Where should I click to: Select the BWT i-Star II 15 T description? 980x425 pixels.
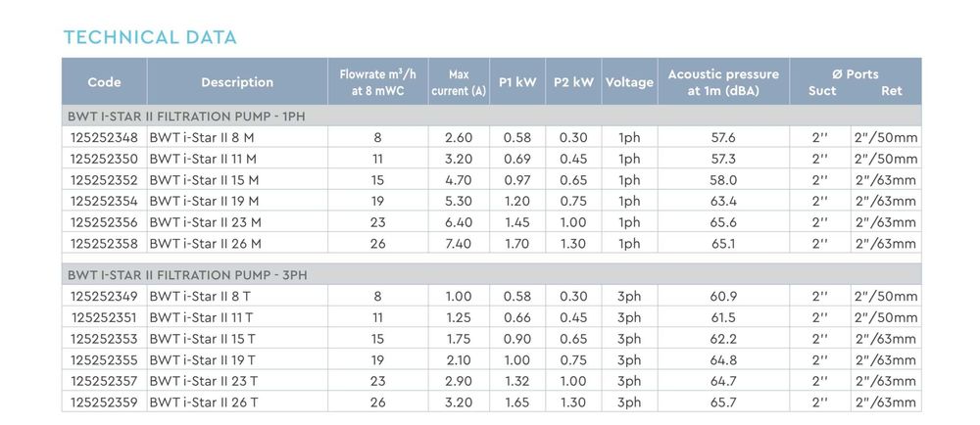[x=202, y=338]
